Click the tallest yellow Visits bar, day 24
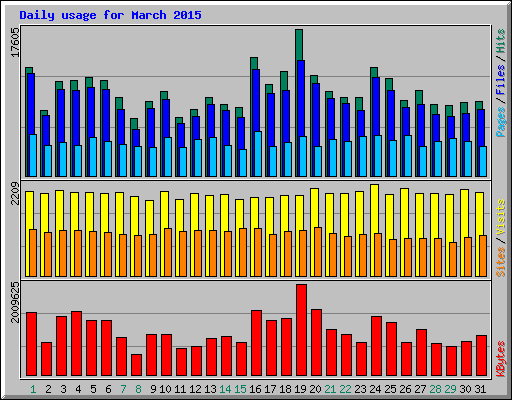Viewport: 512px width, 400px height. (374, 208)
